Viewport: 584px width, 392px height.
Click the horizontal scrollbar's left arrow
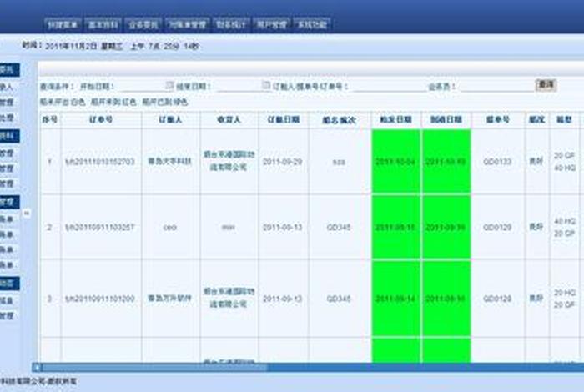tap(37, 368)
